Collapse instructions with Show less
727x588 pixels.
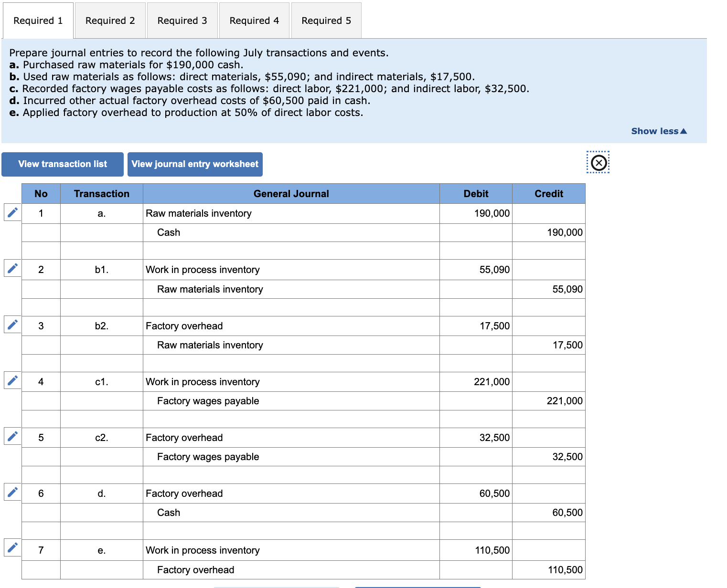click(659, 131)
